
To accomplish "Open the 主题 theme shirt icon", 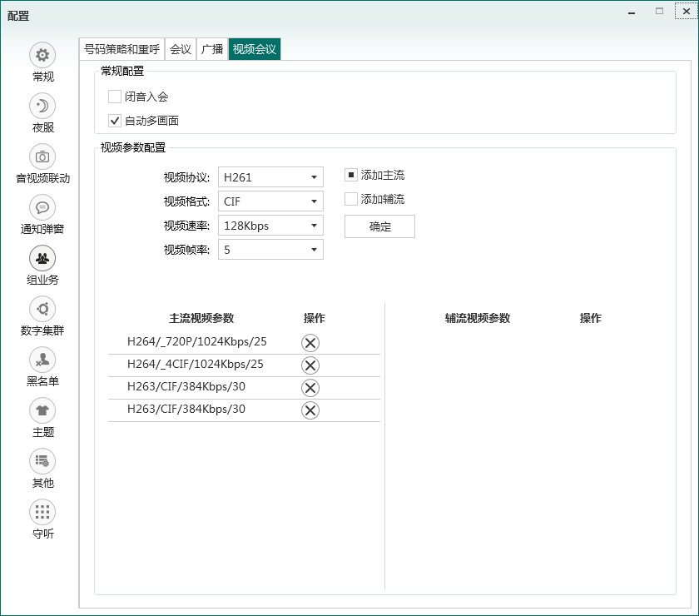I will pos(42,410).
